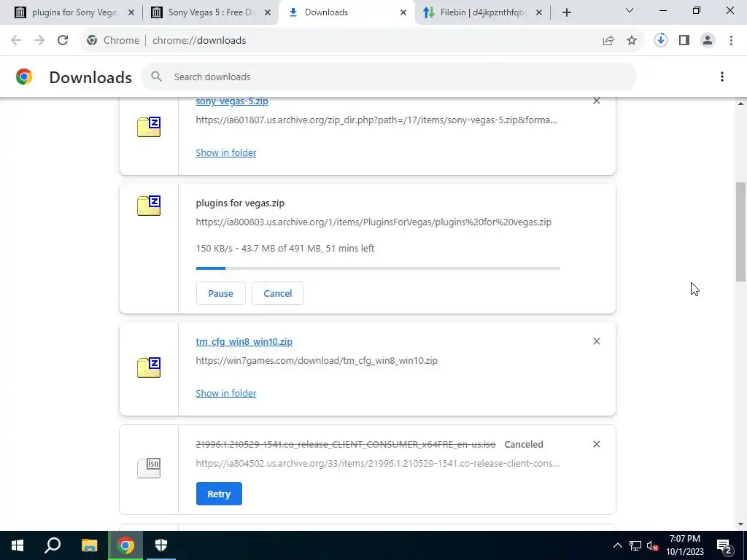Viewport: 747px width, 560px height.
Task: Bookmark this page with the star icon
Action: pos(632,41)
